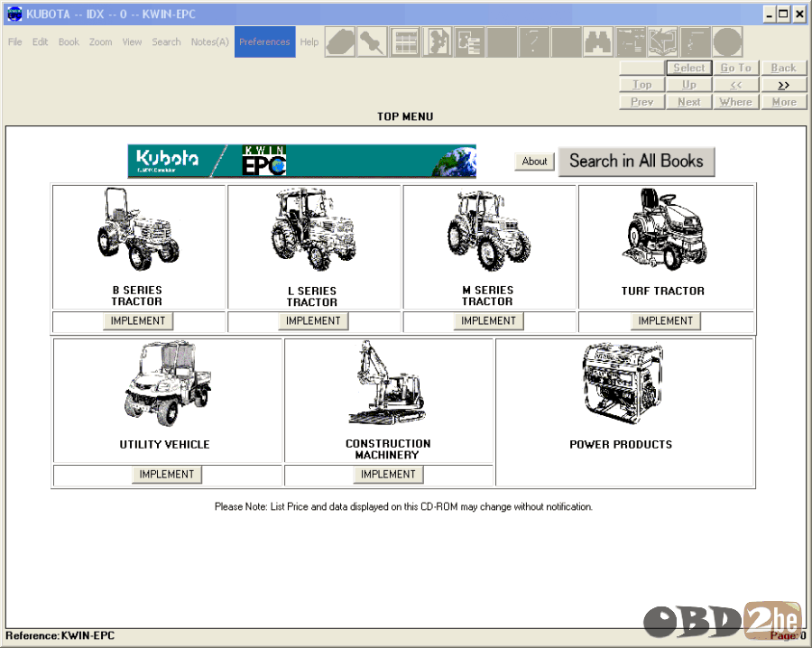Open the Book menu
Viewport: 812px width, 648px height.
coord(69,42)
